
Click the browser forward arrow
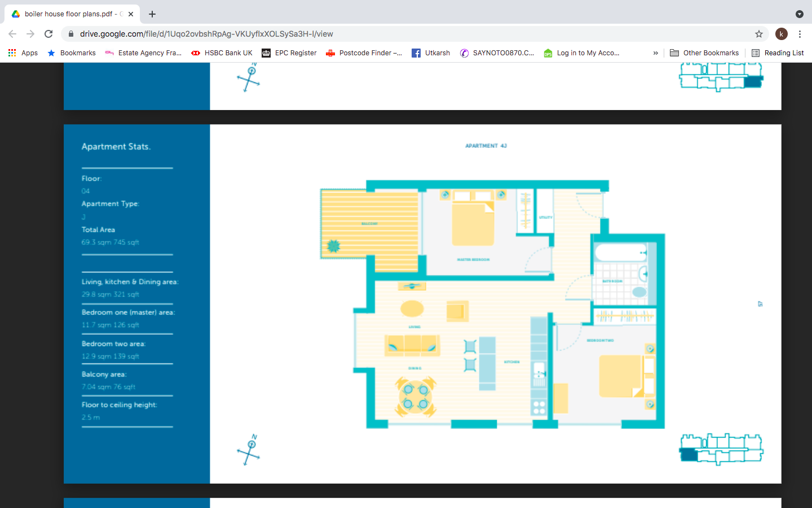(30, 34)
